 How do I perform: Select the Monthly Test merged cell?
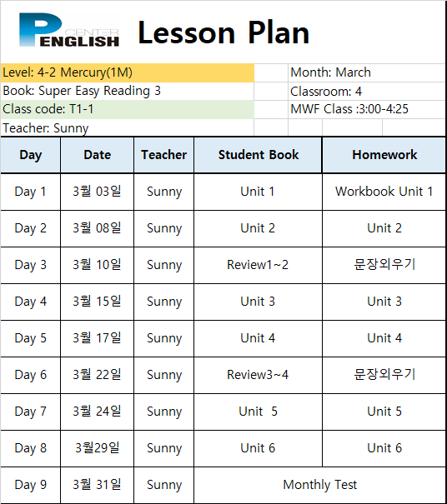320,485
